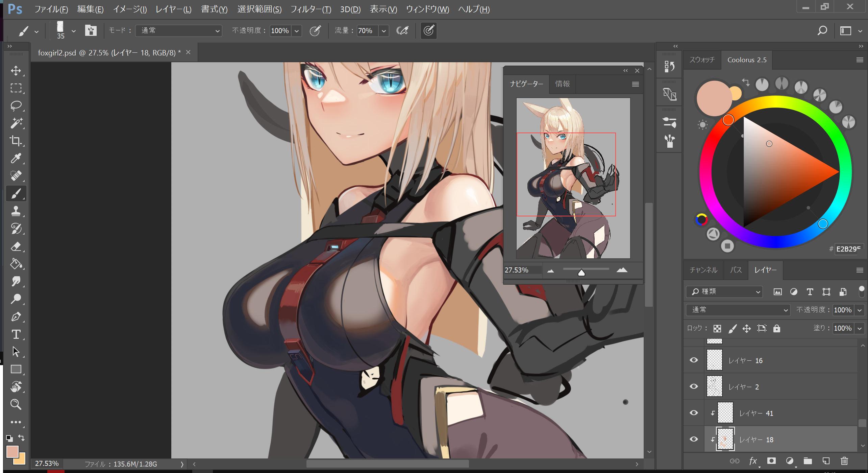868x473 pixels.
Task: Open the brush settings panel icon
Action: point(91,31)
